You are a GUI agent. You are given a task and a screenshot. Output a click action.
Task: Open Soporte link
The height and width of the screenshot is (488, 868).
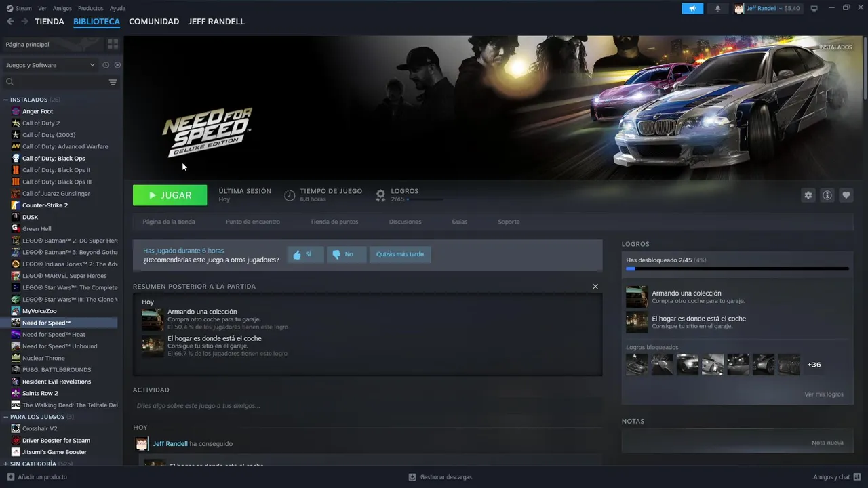[x=509, y=222]
